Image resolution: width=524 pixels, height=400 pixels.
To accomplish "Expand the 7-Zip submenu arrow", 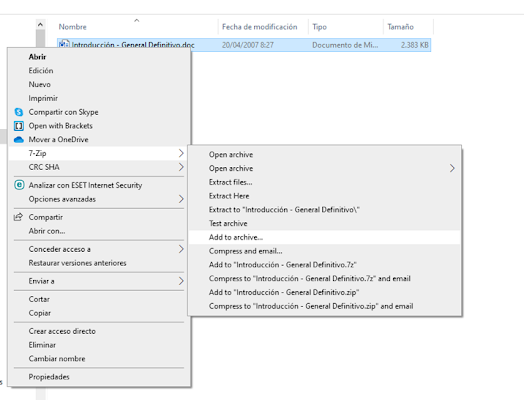I will coord(181,153).
